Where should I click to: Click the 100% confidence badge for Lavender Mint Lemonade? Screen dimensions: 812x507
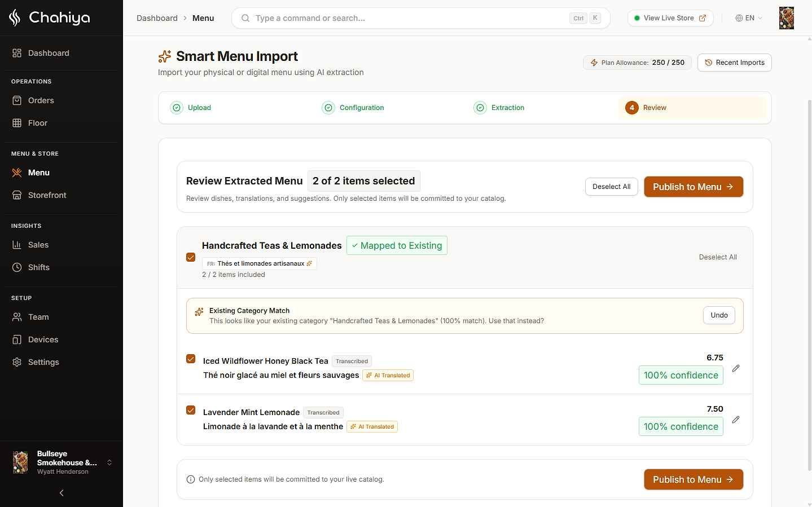point(681,426)
